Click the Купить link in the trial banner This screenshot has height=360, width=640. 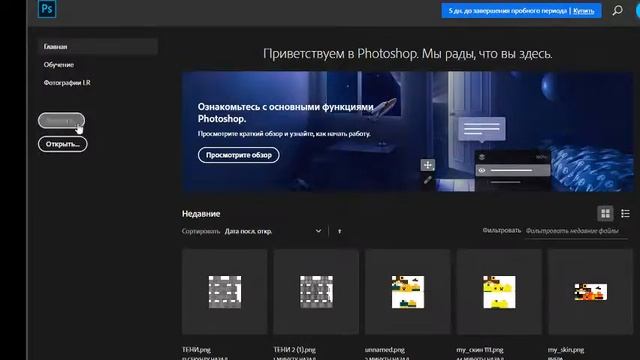tap(583, 11)
